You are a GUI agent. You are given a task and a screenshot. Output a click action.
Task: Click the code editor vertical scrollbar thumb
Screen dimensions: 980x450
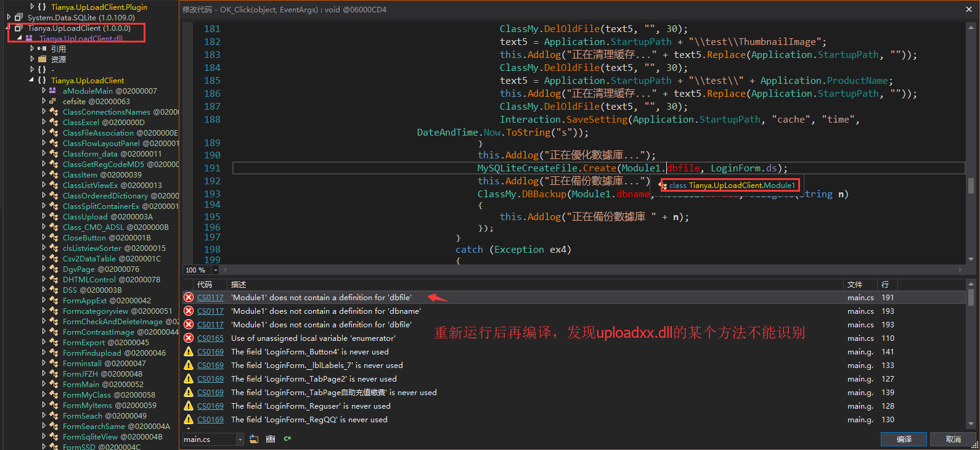click(x=971, y=185)
